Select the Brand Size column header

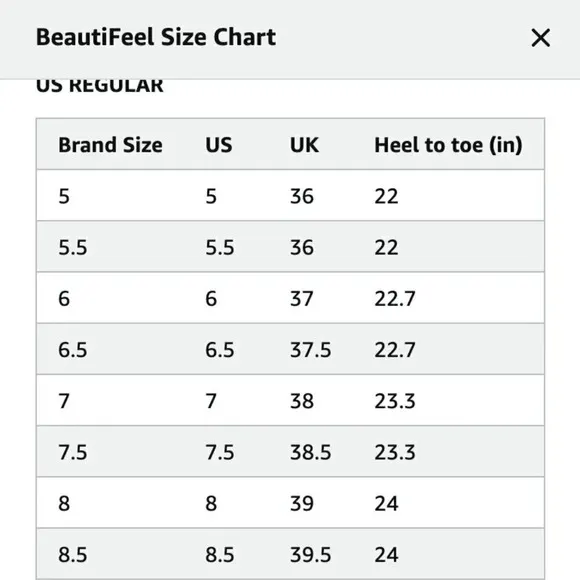coord(110,145)
